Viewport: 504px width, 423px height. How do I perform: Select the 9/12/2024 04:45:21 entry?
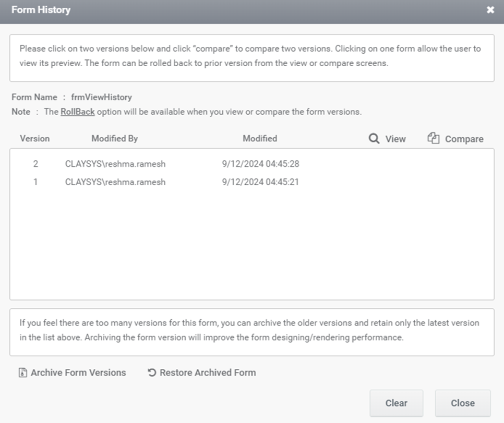coord(260,182)
